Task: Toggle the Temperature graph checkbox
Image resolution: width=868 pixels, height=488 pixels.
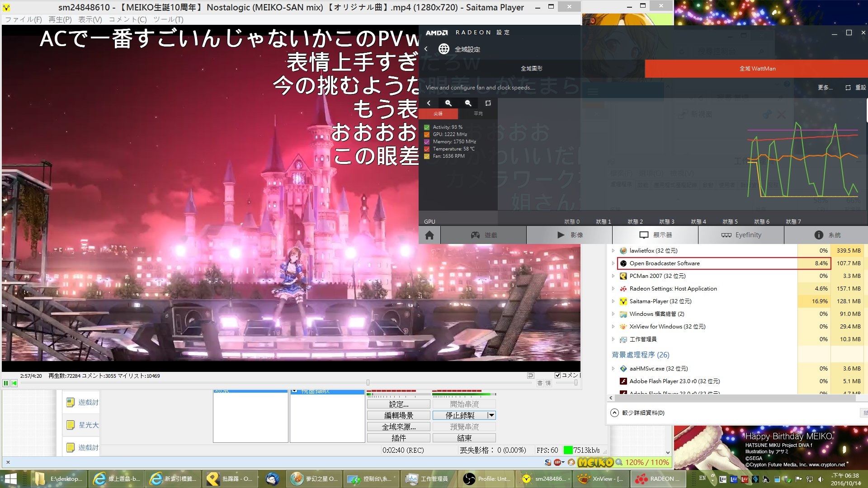Action: click(427, 149)
